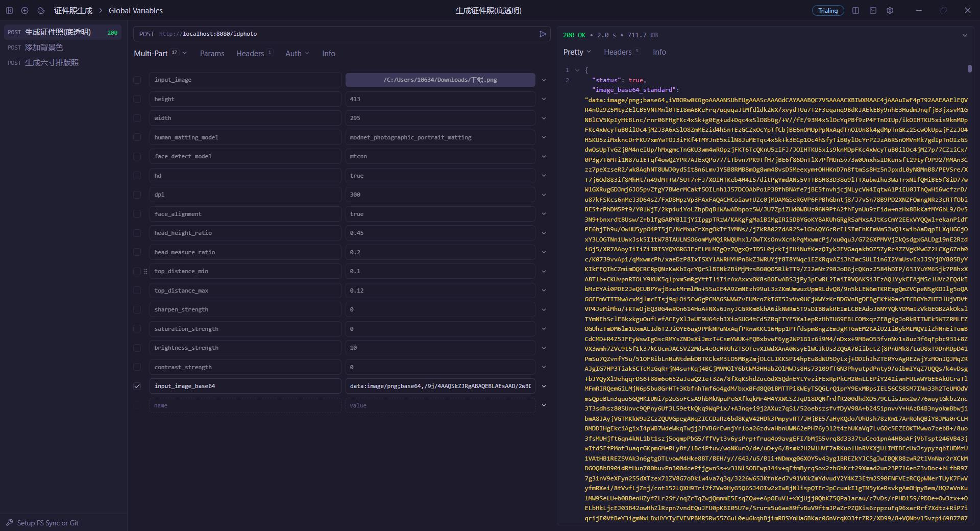Disable the input_image_base64 checkbox
This screenshot has height=531, width=980.
137,386
